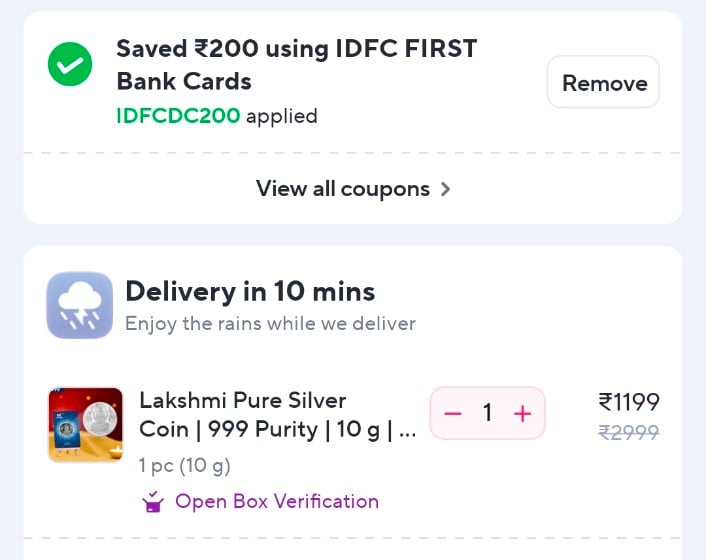Viewport: 706px width, 560px height.
Task: Remove the applied IDFCDC200 coupon
Action: (603, 83)
